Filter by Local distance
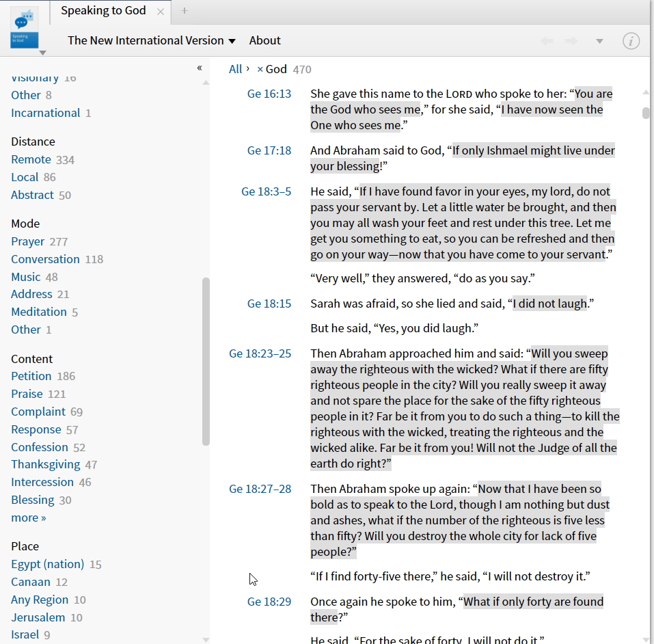The width and height of the screenshot is (654, 644). click(x=25, y=177)
